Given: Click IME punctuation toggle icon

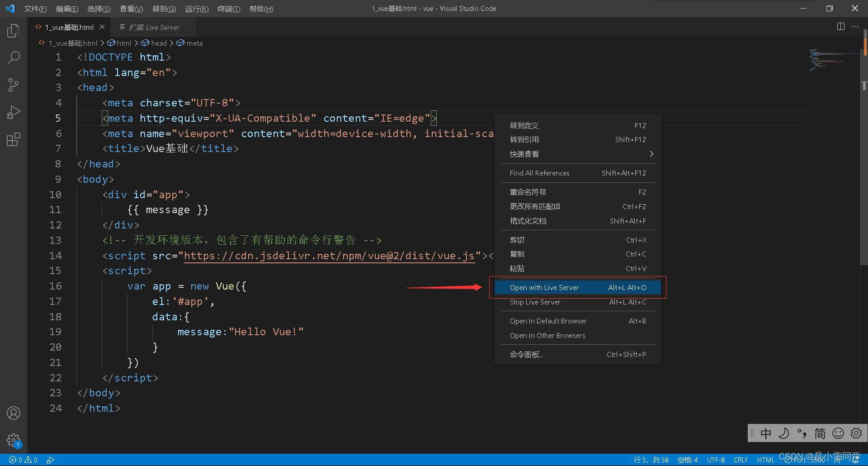Looking at the screenshot, I should (x=802, y=433).
